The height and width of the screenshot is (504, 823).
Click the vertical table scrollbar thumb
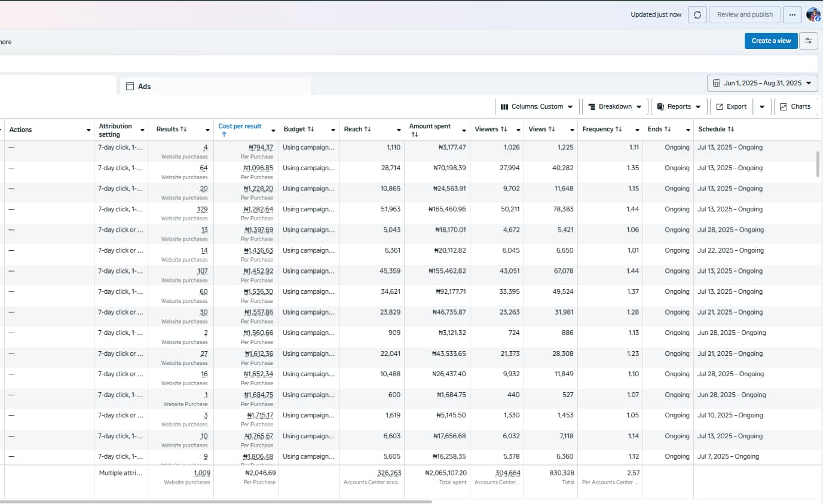pyautogui.click(x=818, y=164)
